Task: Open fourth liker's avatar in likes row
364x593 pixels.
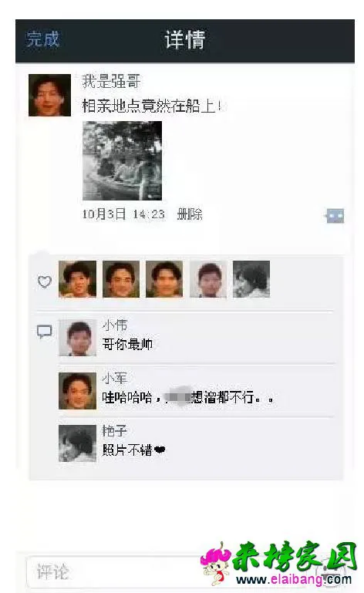Action: pyautogui.click(x=208, y=279)
